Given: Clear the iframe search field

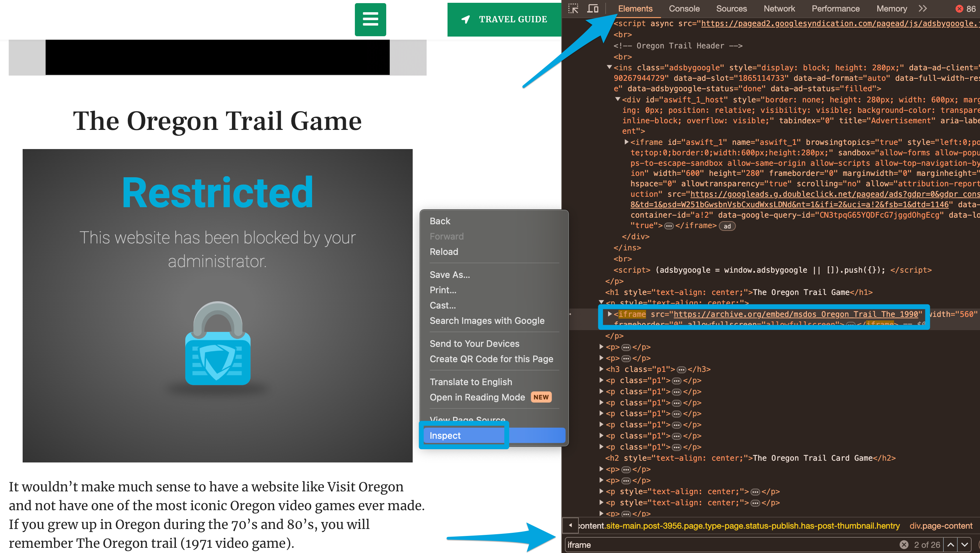Looking at the screenshot, I should 904,545.
